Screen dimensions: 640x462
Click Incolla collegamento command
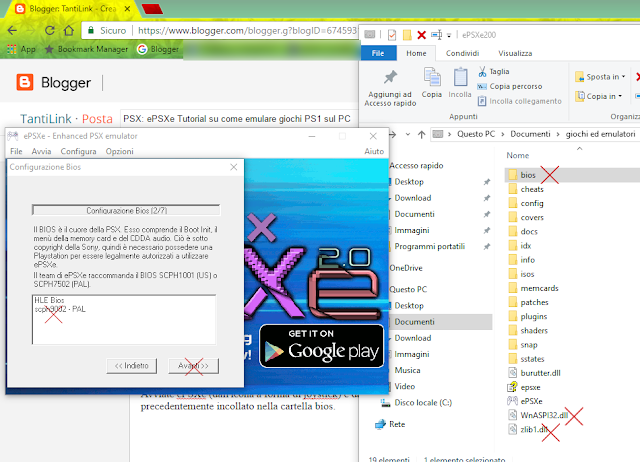point(520,101)
